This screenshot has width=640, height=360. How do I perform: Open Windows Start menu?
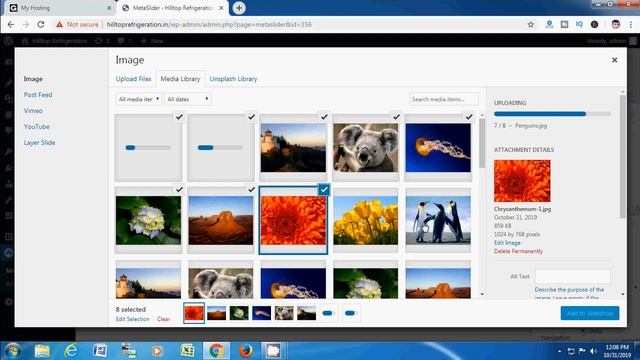pyautogui.click(x=12, y=351)
